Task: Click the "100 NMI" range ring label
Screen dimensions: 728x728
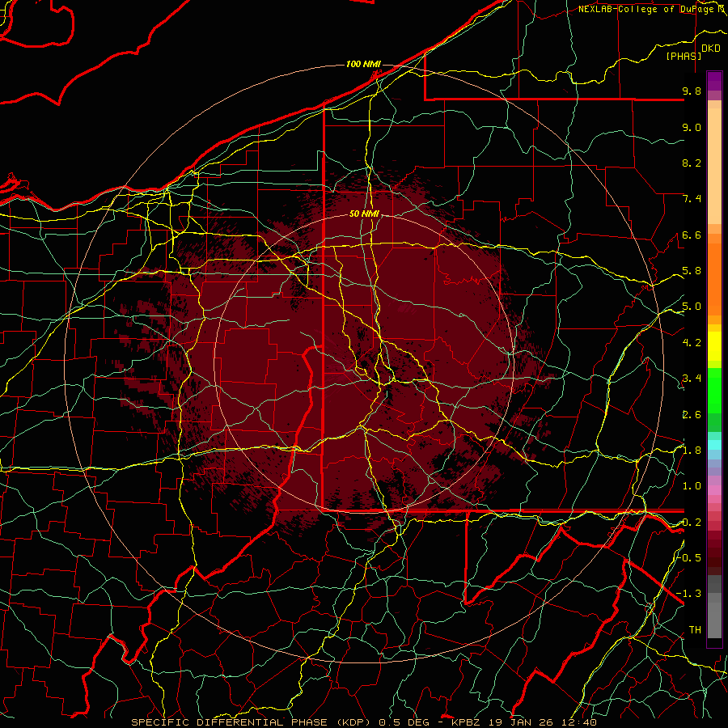Action: (x=363, y=64)
